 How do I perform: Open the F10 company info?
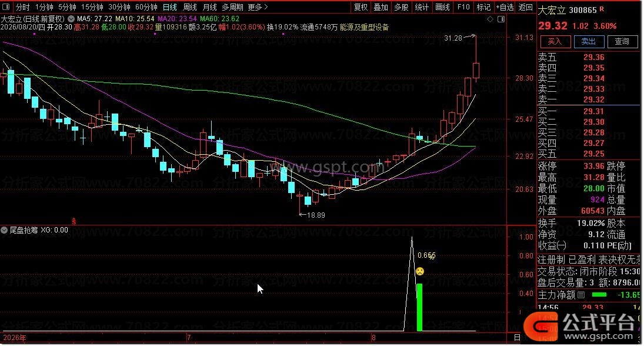coord(463,7)
